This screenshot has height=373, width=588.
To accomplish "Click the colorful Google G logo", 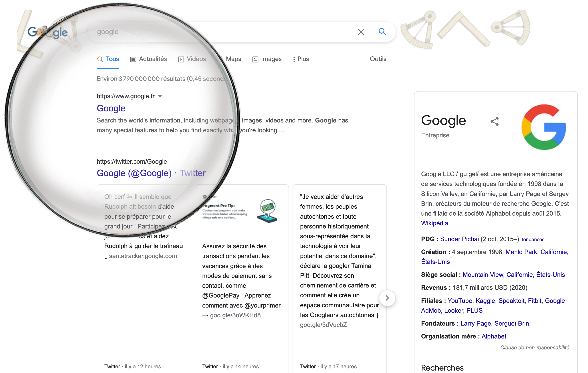I will pos(544,127).
